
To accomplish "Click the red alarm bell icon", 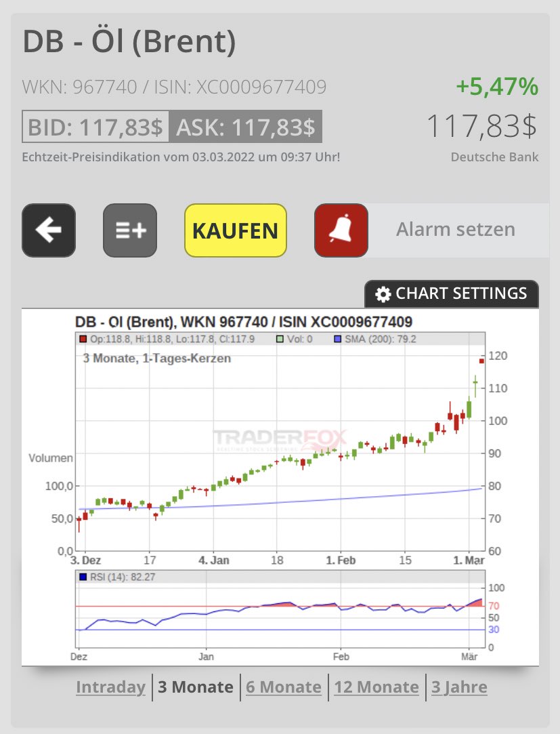I will pos(341,230).
